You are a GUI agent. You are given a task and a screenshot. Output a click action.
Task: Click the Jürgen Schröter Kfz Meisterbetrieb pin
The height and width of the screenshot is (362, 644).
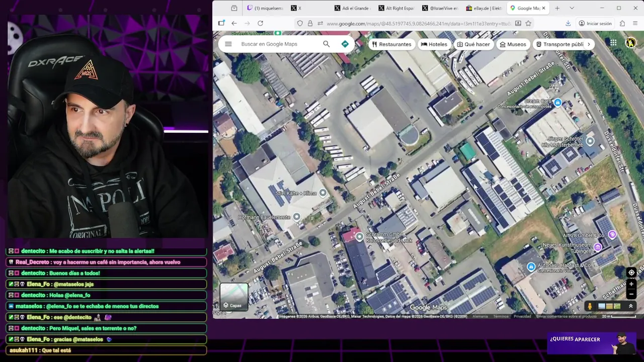coord(590,141)
